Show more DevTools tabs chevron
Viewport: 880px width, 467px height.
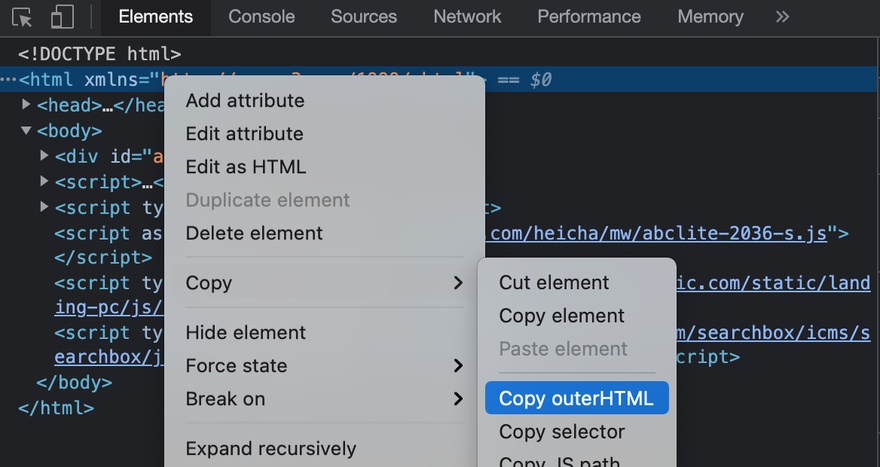click(x=782, y=17)
